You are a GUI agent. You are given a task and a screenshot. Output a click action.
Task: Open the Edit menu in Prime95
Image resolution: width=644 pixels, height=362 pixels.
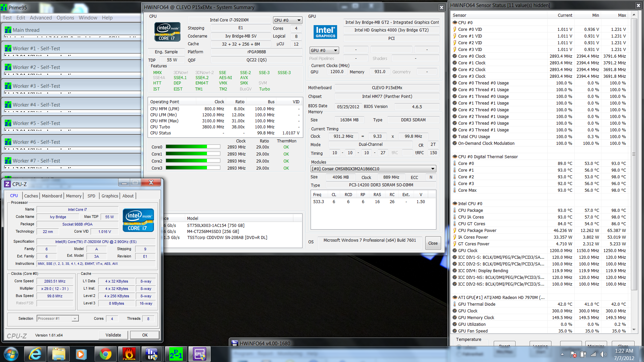tap(21, 18)
